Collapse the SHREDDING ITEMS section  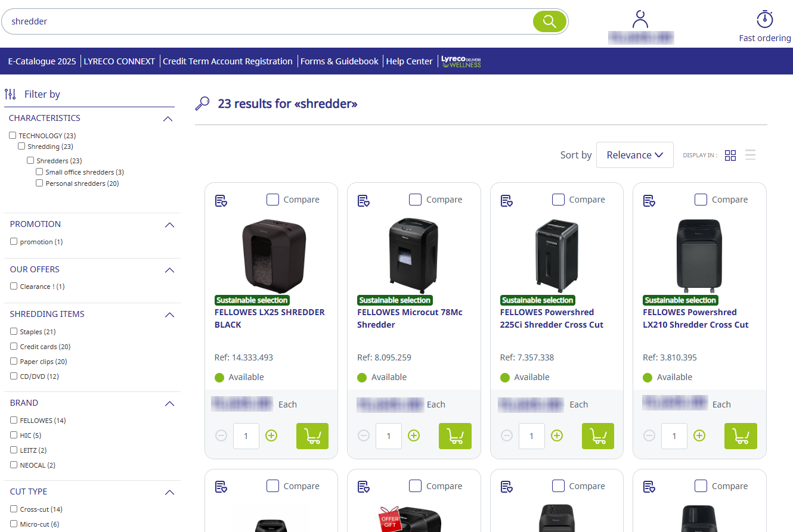170,315
